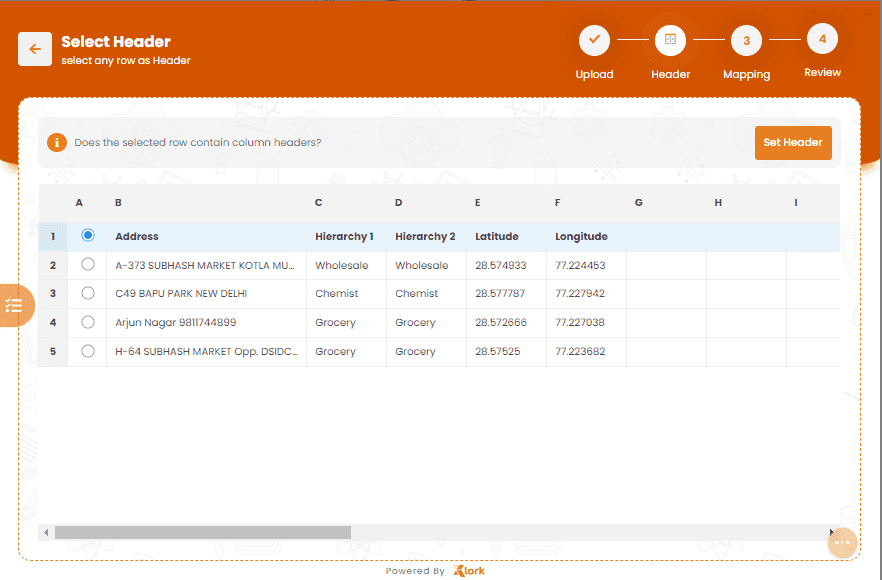
Task: Open the checklist panel icon on left edge
Action: click(14, 306)
